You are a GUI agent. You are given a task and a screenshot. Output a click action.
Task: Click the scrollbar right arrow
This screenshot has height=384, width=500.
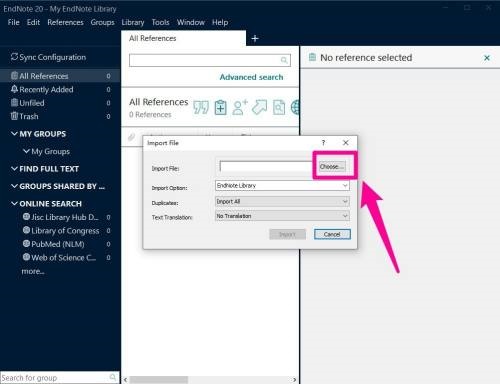[294, 380]
